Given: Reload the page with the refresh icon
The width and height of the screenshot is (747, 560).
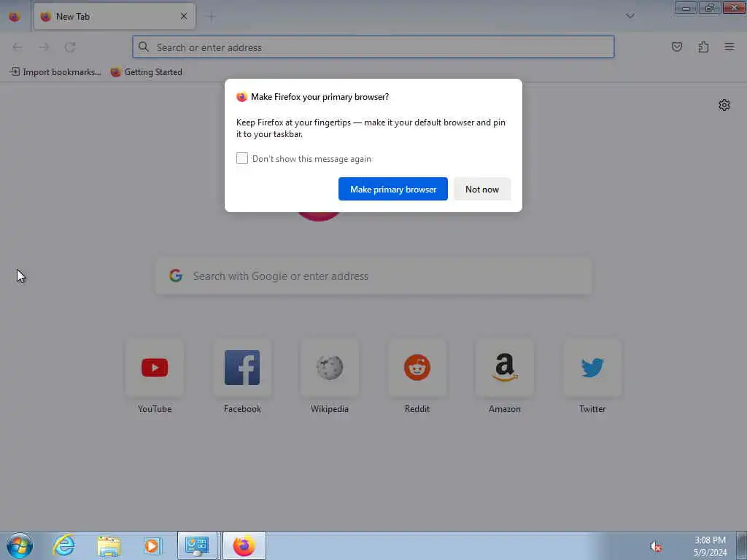Looking at the screenshot, I should [x=70, y=47].
